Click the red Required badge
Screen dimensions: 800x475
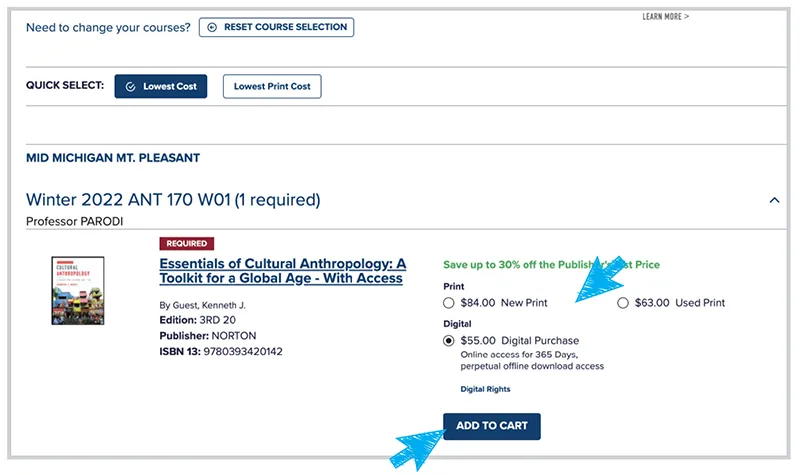point(186,244)
